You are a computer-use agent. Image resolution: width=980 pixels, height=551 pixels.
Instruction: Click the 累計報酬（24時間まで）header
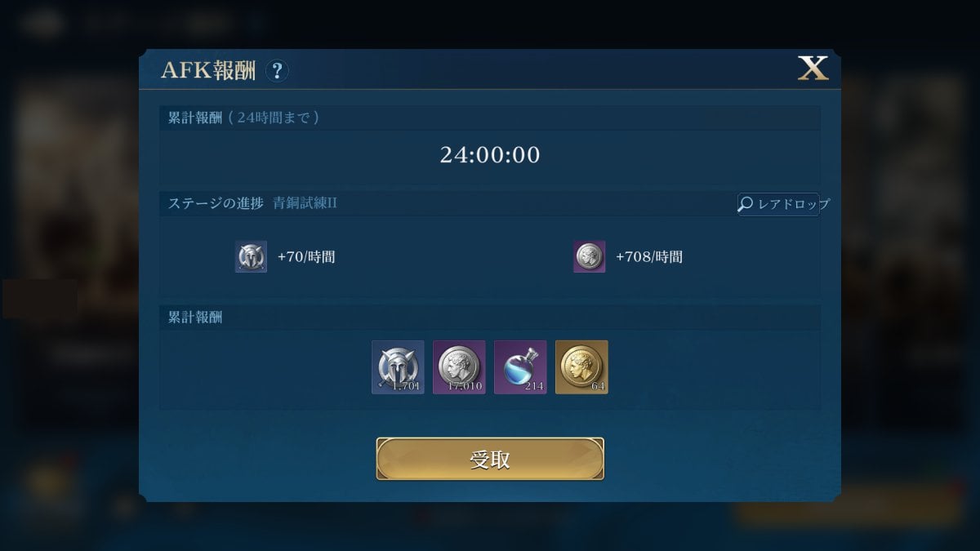click(243, 118)
